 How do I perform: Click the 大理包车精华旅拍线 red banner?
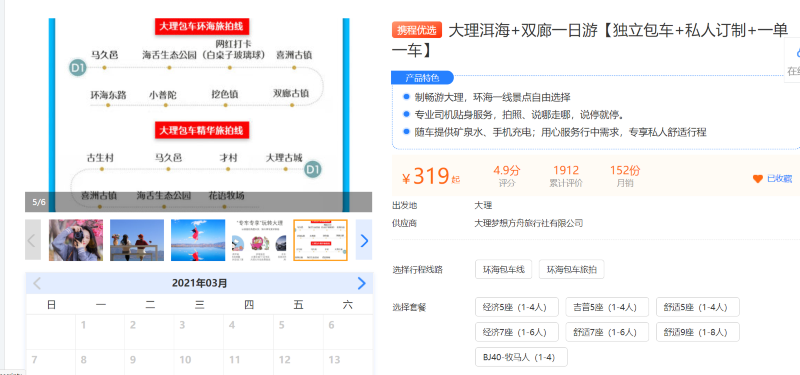pyautogui.click(x=202, y=130)
